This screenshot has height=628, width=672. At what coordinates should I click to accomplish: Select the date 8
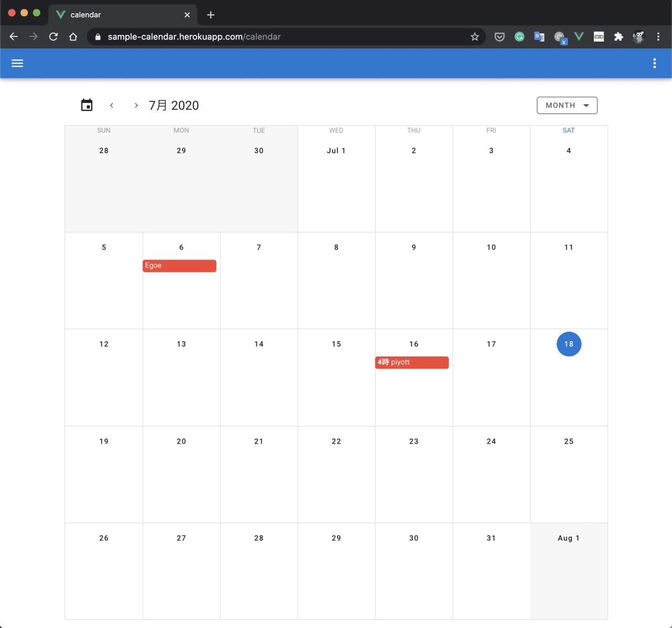(x=337, y=247)
